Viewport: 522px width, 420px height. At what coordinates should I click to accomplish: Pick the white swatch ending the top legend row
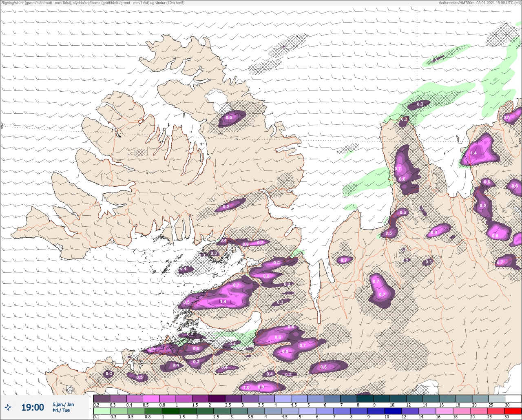(513, 398)
